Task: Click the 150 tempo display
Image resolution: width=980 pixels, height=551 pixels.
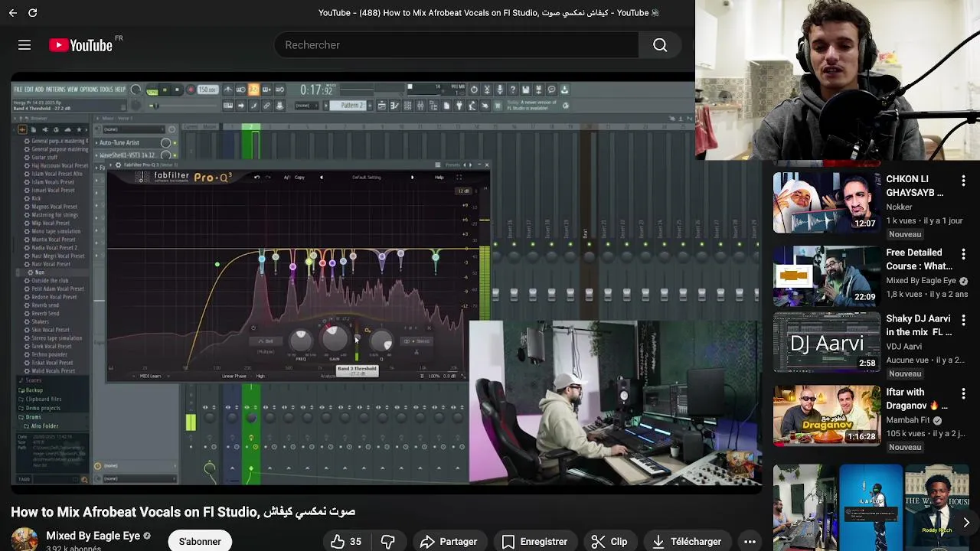Action: click(x=207, y=90)
